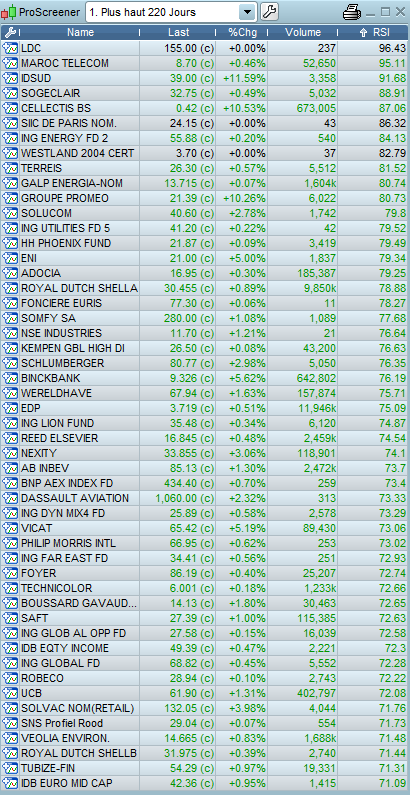This screenshot has width=410, height=795.
Task: Open chart icon beside ADOCIA
Action: (10, 273)
